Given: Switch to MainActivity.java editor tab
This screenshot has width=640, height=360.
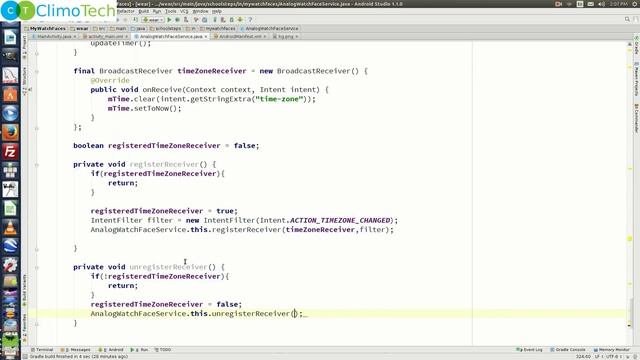Looking at the screenshot, I should pyautogui.click(x=54, y=36).
